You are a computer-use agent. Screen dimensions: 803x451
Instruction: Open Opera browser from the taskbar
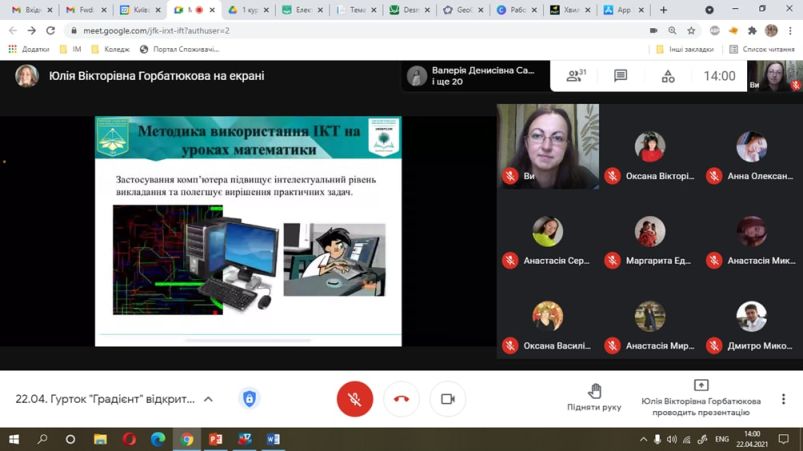tap(129, 439)
